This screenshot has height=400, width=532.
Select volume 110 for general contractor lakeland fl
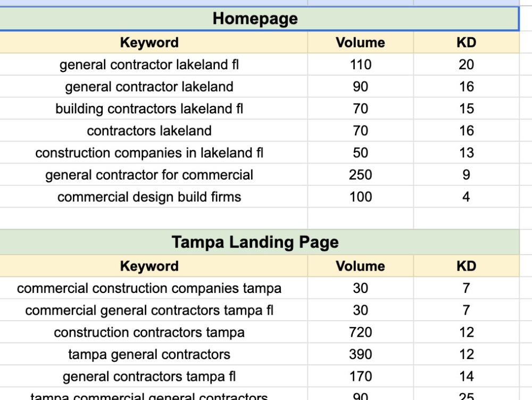coord(360,64)
